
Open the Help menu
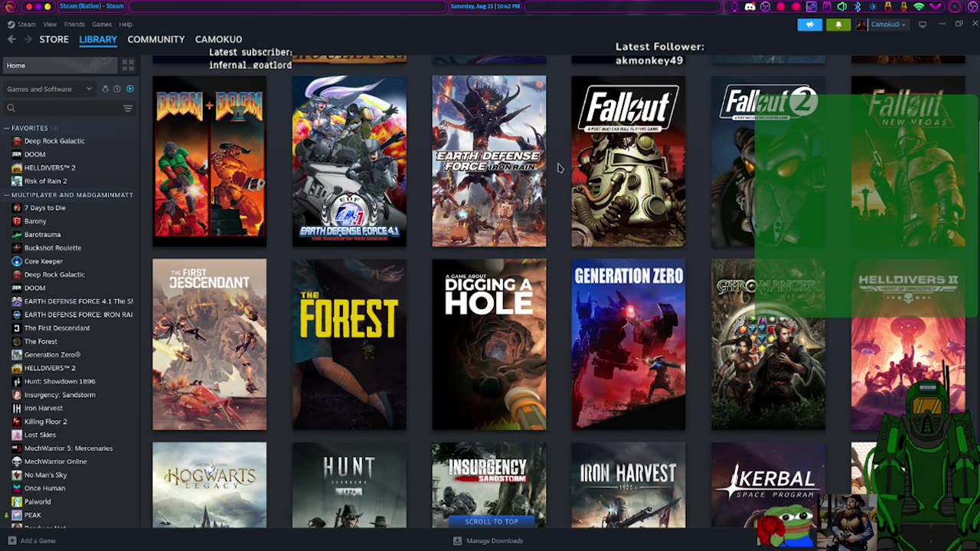(x=126, y=24)
